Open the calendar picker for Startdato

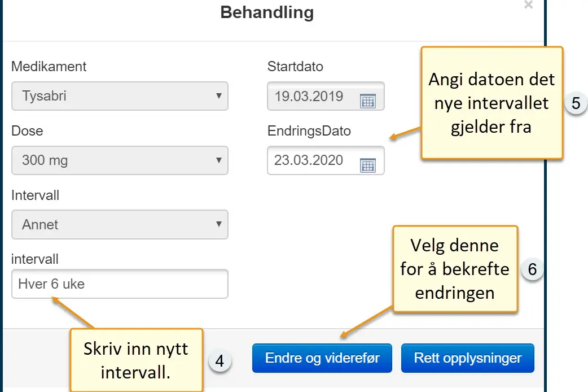(x=367, y=101)
